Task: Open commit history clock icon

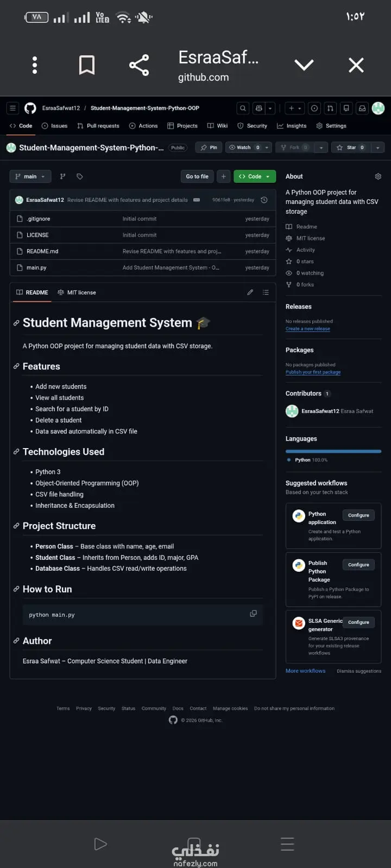Action: [264, 200]
